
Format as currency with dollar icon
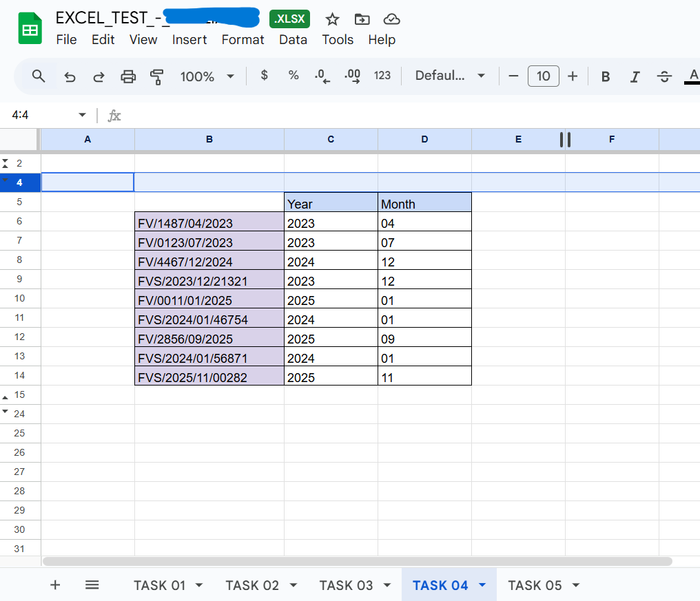click(x=265, y=76)
